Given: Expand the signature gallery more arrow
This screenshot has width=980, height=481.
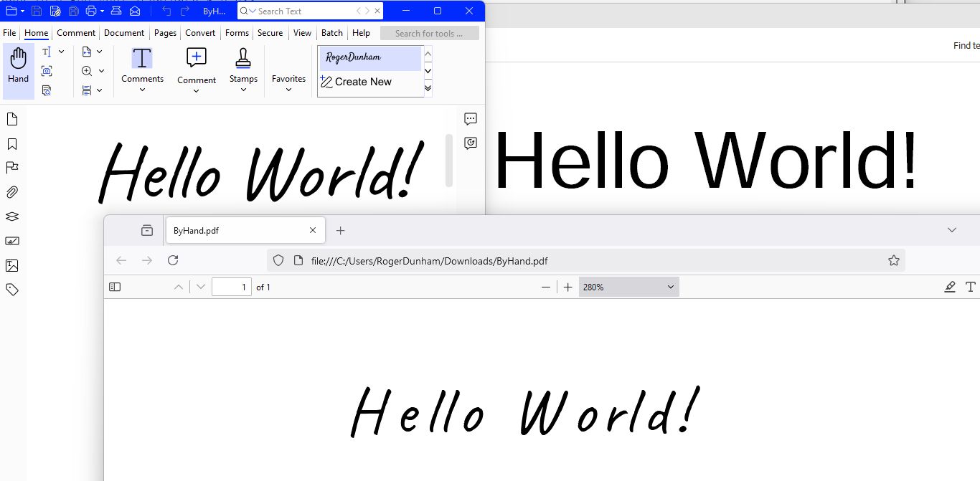Looking at the screenshot, I should click(428, 87).
